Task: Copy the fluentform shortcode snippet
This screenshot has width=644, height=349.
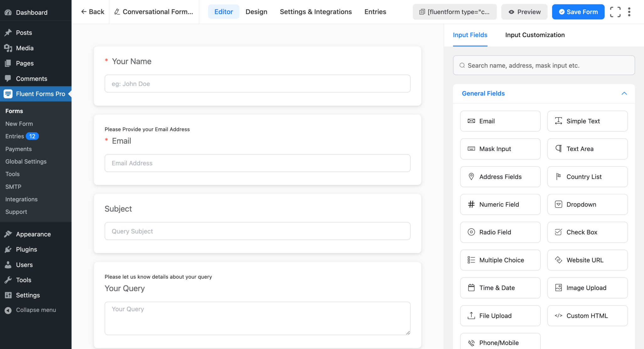Action: pos(454,12)
